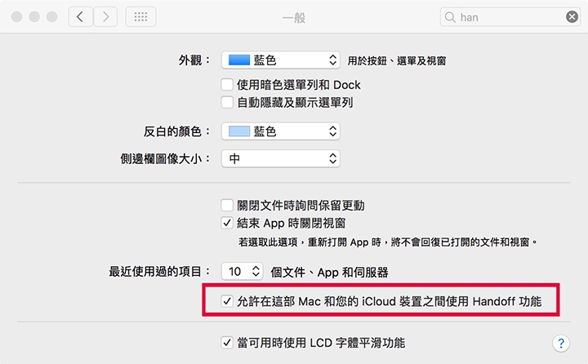Open the 外觀 appearance dropdown
This screenshot has width=588, height=364.
(280, 60)
